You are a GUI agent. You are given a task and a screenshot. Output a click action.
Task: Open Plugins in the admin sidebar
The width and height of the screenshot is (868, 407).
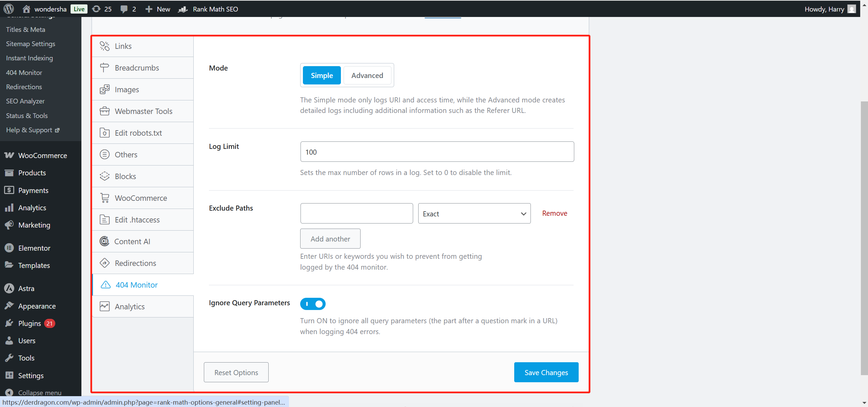(30, 324)
